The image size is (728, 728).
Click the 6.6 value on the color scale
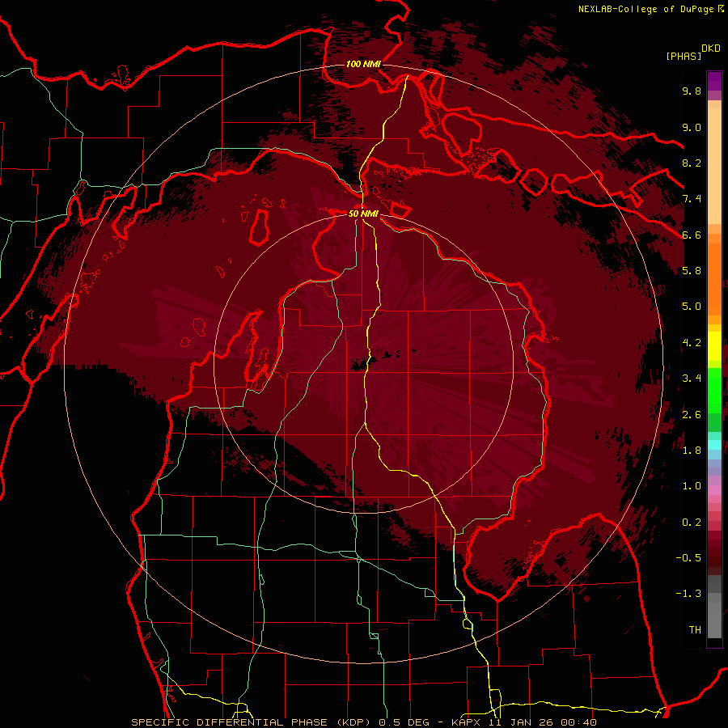pyautogui.click(x=692, y=235)
